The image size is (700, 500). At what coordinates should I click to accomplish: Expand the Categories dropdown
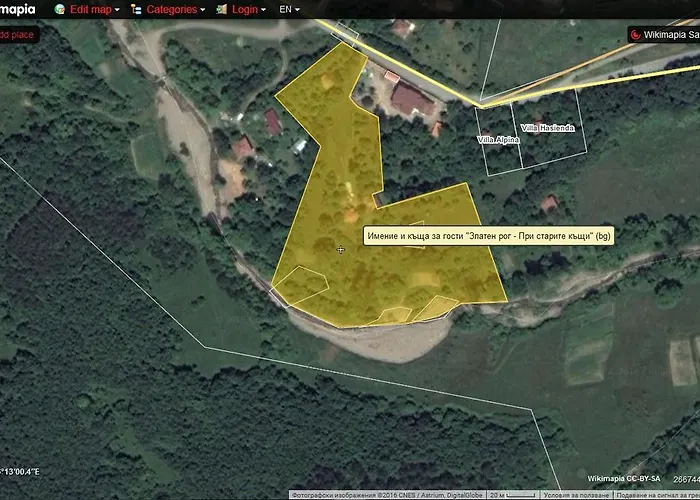pyautogui.click(x=176, y=9)
